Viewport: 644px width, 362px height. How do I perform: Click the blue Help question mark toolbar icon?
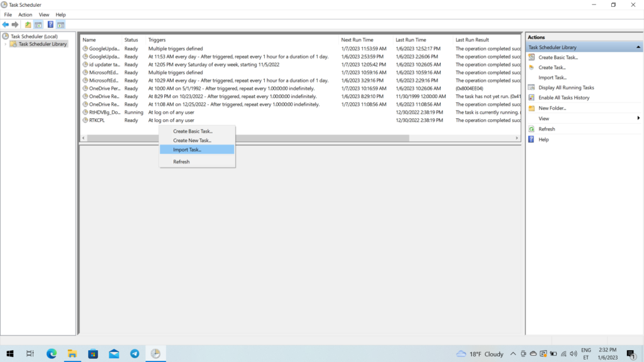(50, 25)
